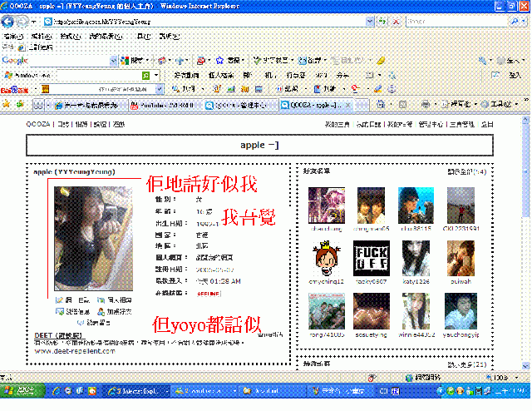532x411 pixels.
Task: Open the feeds icon in the command bar
Action: [x=402, y=104]
